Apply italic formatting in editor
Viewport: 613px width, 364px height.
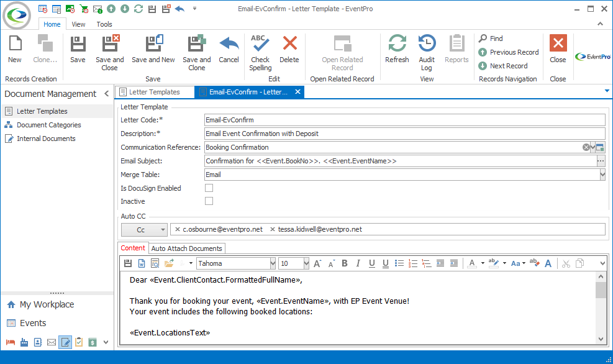tap(358, 263)
